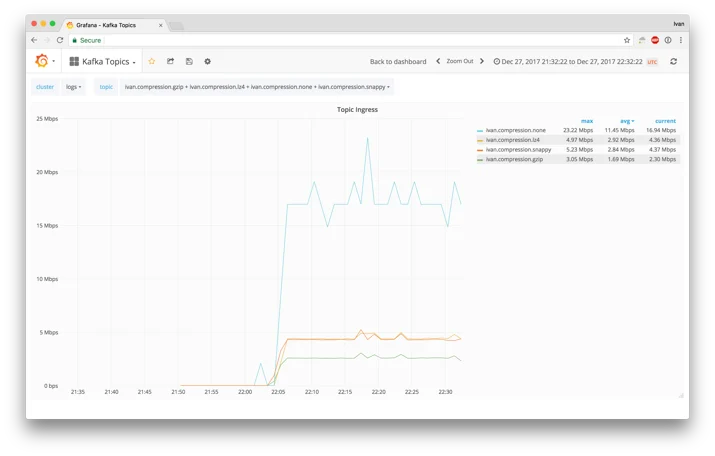Shift time range forward with right chevron
The width and height of the screenshot is (715, 456).
point(482,61)
